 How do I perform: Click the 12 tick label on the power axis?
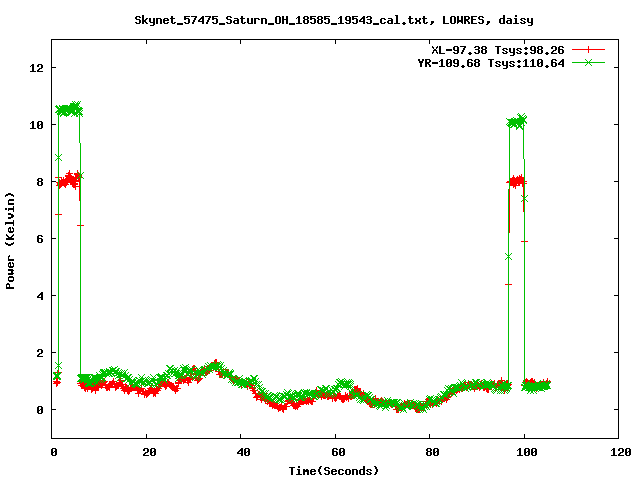click(x=37, y=68)
